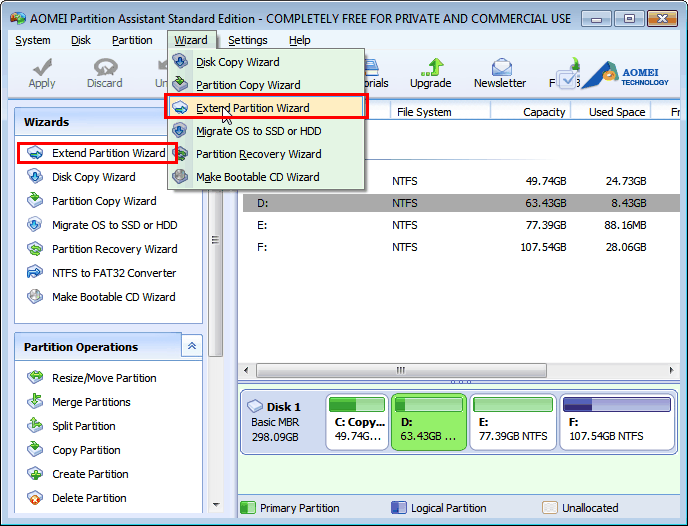Click NTFS to FAT32 Converter icon

click(35, 272)
